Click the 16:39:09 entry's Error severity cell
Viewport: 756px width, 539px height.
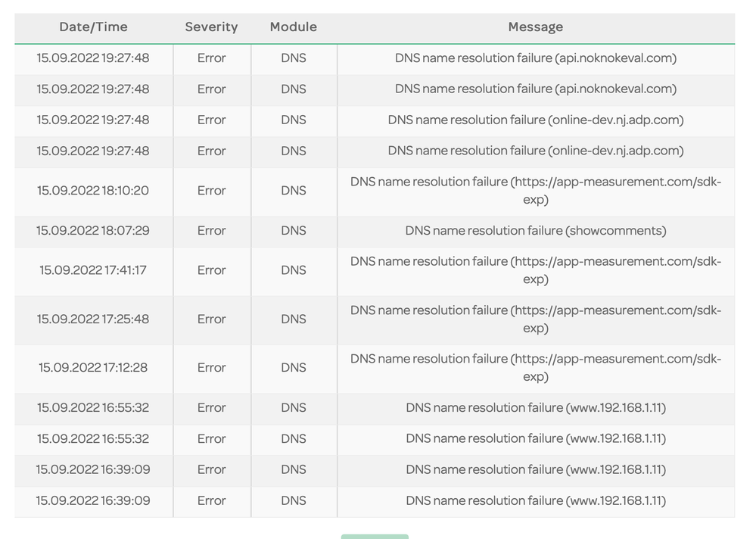(x=211, y=470)
